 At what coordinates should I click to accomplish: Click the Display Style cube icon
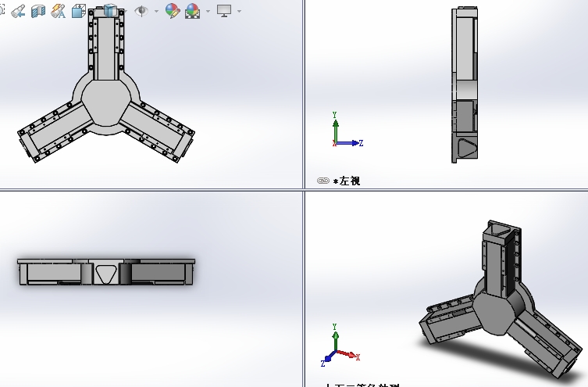tap(110, 11)
